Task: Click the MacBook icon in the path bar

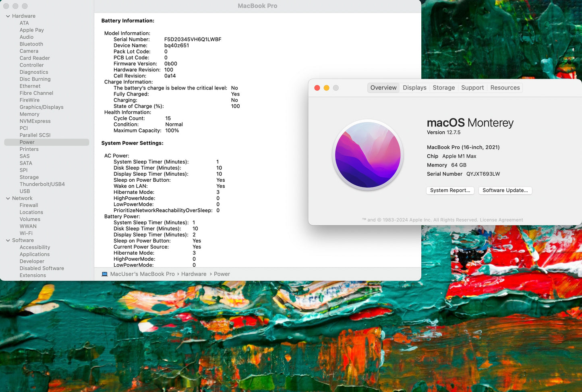Action: pos(105,274)
